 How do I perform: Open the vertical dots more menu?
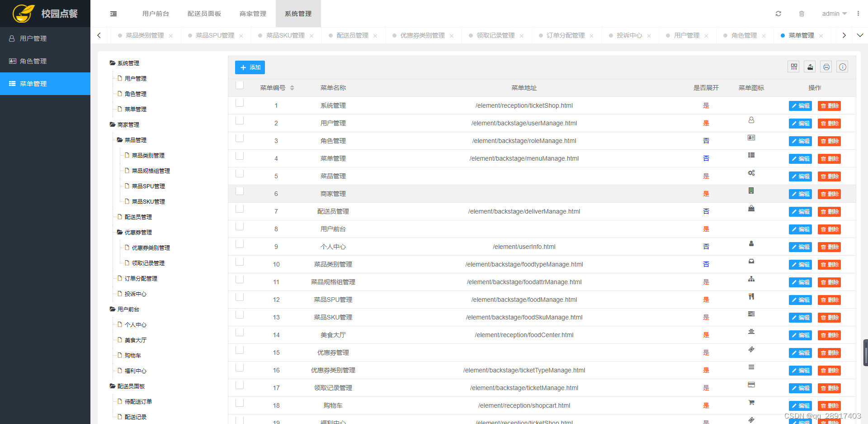point(858,14)
